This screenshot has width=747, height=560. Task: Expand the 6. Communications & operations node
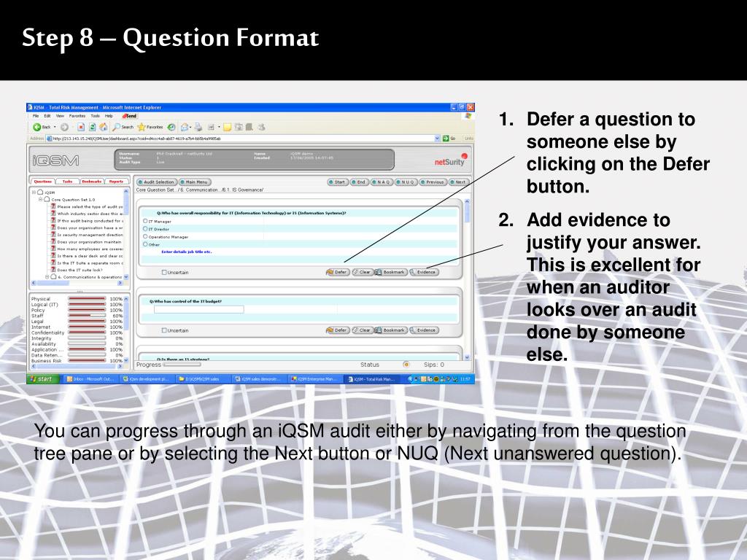(x=47, y=276)
